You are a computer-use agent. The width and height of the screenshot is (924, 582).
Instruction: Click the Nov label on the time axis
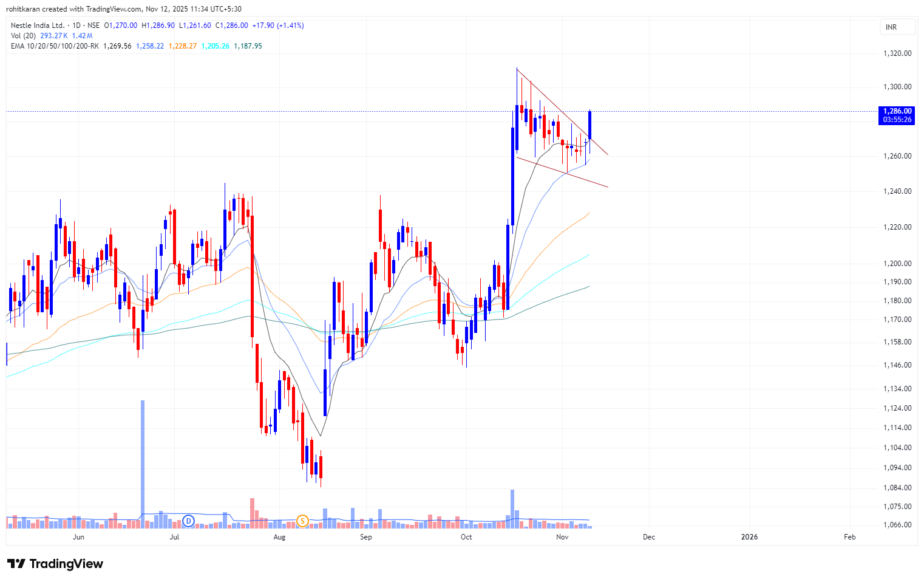562,537
